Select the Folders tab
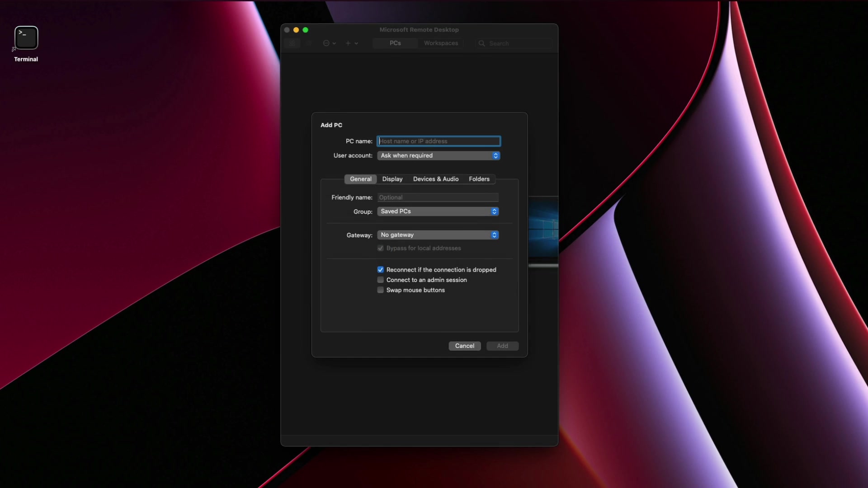The width and height of the screenshot is (868, 488). tap(479, 179)
